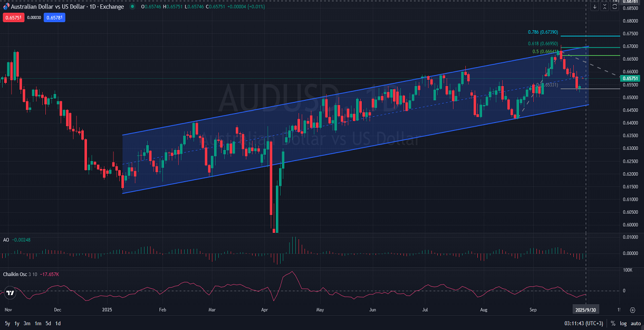
Task: Click the blue buy price 0.65781 button
Action: 54,17
